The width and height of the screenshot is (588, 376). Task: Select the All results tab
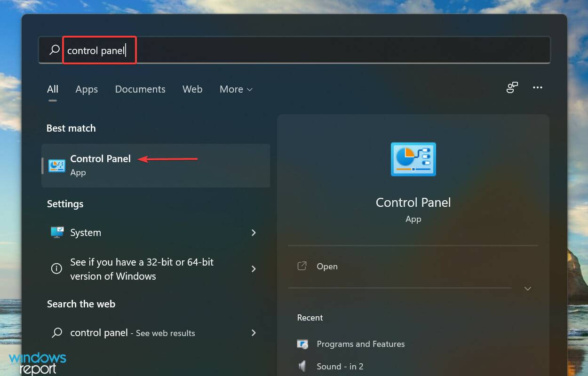coord(53,89)
